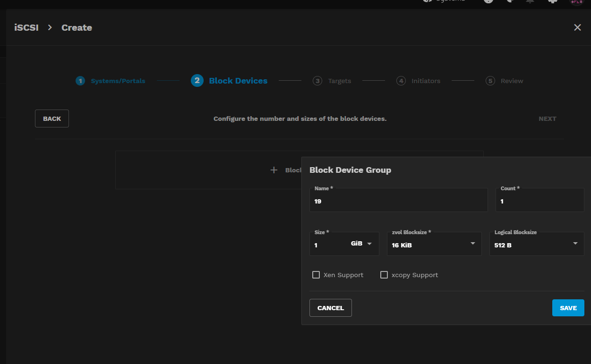Screen dimensions: 591x364
Task: Switch to the Review step
Action: (x=505, y=81)
